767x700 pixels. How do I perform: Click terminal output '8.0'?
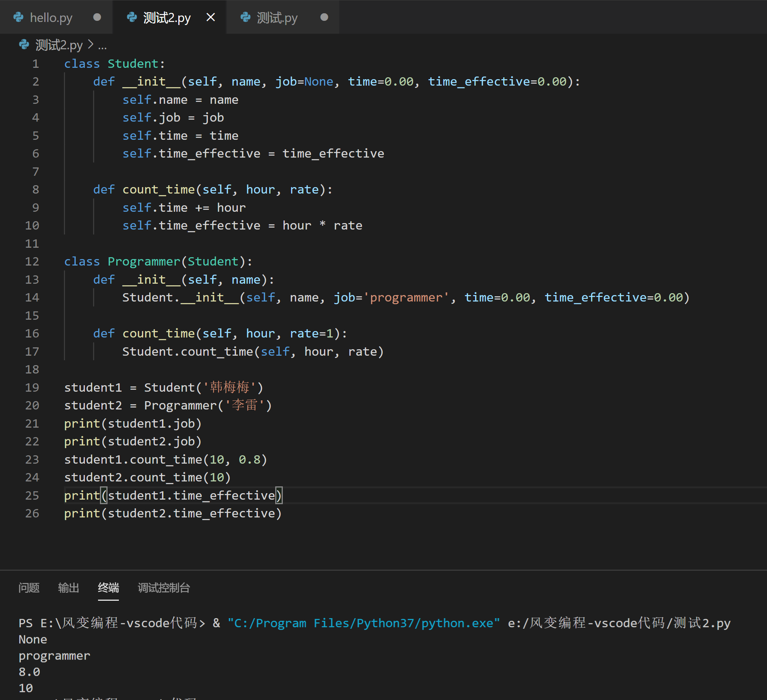pos(29,672)
